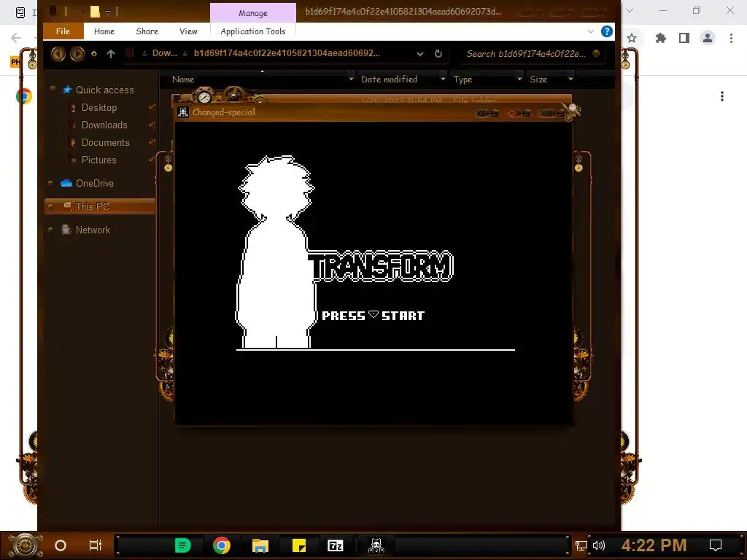Open Documents in the navigation pane

(x=105, y=142)
